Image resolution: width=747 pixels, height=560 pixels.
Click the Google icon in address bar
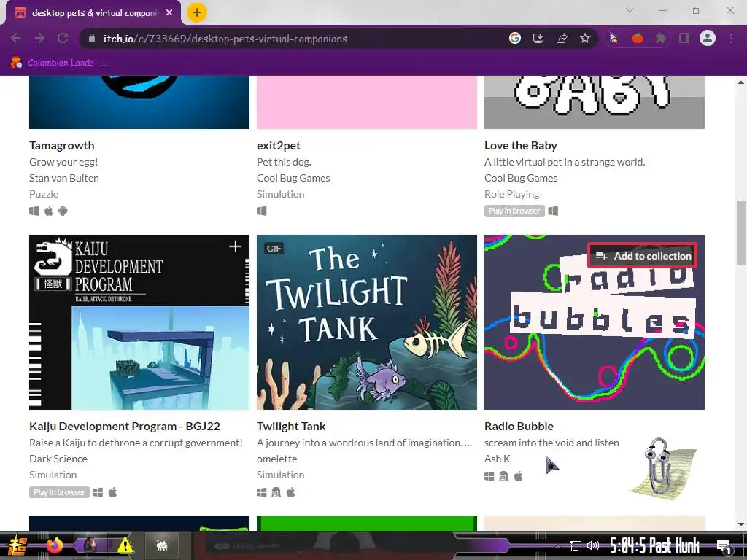click(515, 38)
